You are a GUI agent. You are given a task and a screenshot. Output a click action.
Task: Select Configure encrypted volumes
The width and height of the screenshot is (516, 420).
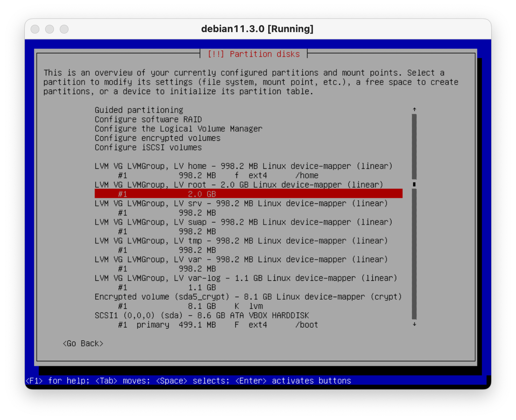[x=157, y=138]
